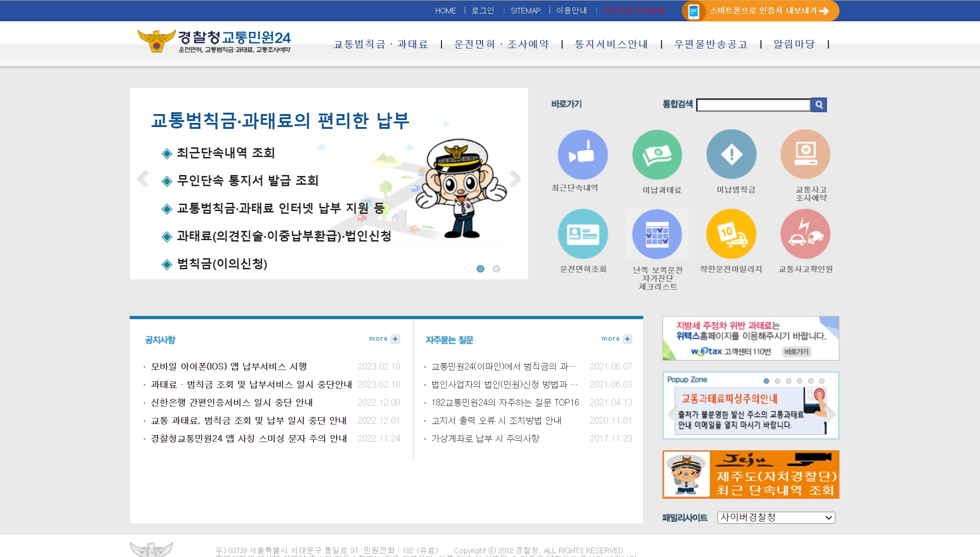The image size is (980, 557).
Task: Open the 교통범칙금·과태료 menu
Action: coord(380,44)
